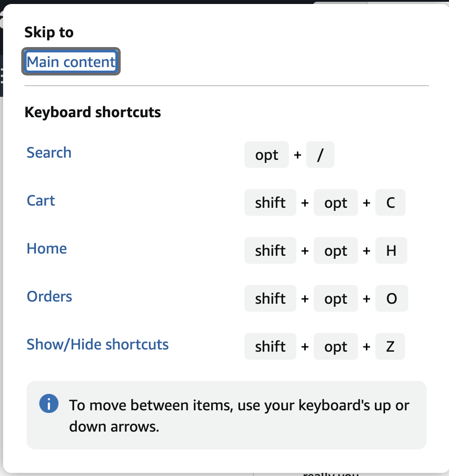Viewport: 449px width, 476px height.
Task: Click the shift key in Cart row
Action: point(270,203)
